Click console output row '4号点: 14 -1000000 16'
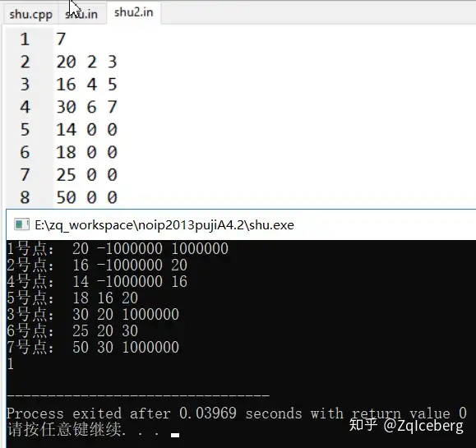Image resolution: width=476 pixels, height=448 pixels. click(97, 282)
